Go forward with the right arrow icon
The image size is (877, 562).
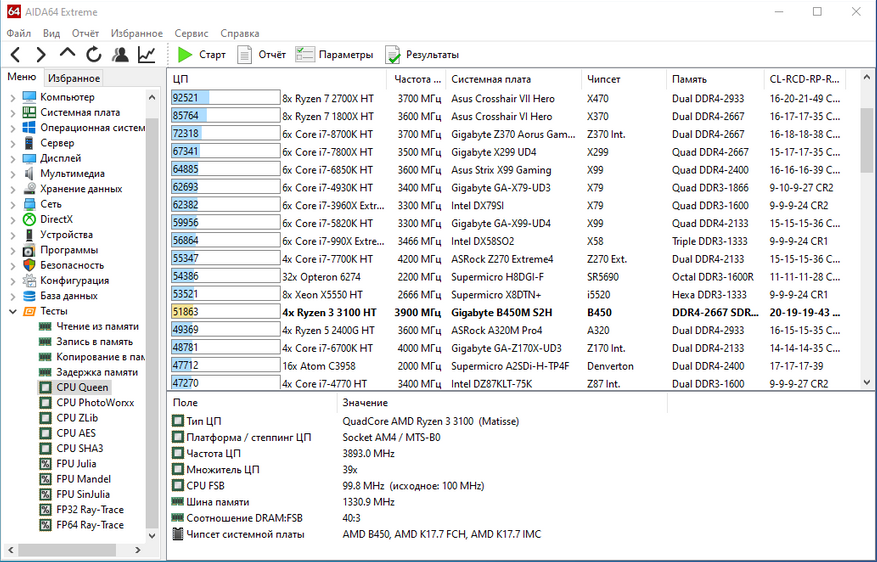click(x=41, y=55)
